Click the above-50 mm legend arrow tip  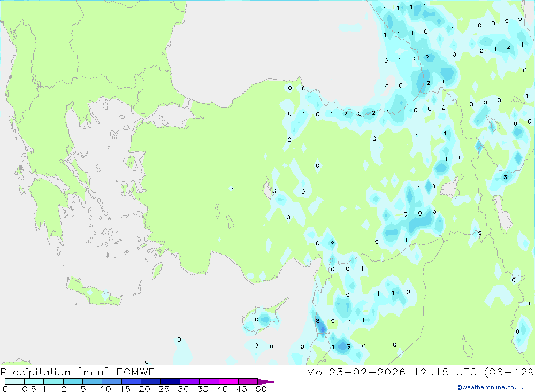click(267, 382)
